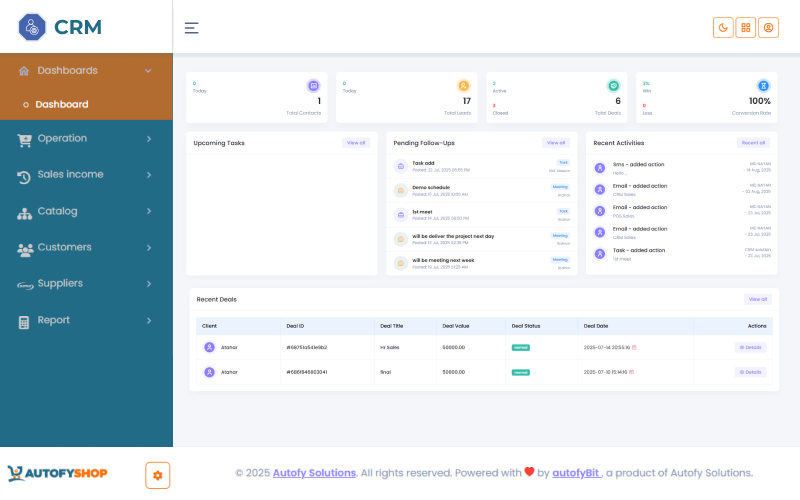
Task: Click 'View all' in Recent Deals
Action: tap(758, 299)
